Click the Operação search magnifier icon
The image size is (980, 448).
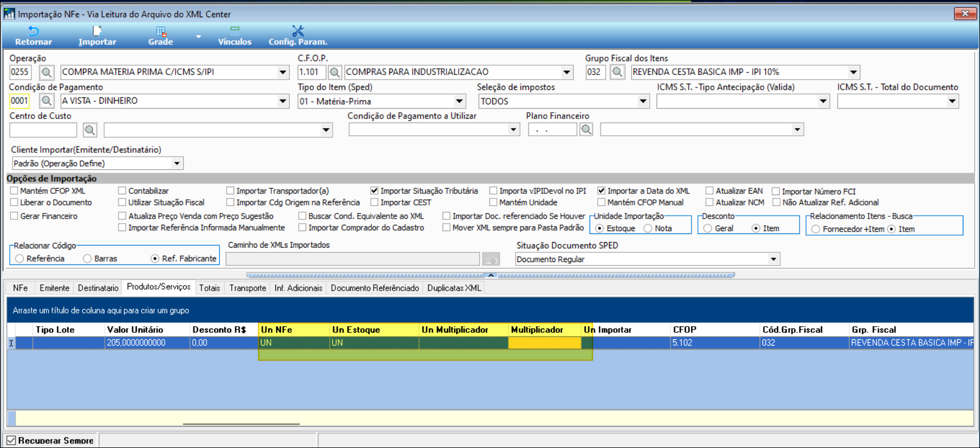(x=46, y=72)
